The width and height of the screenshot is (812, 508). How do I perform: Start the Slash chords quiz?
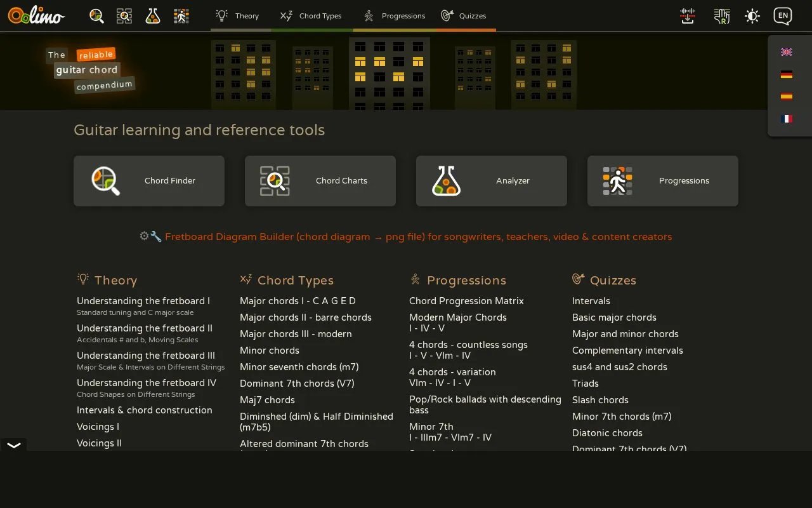[600, 400]
